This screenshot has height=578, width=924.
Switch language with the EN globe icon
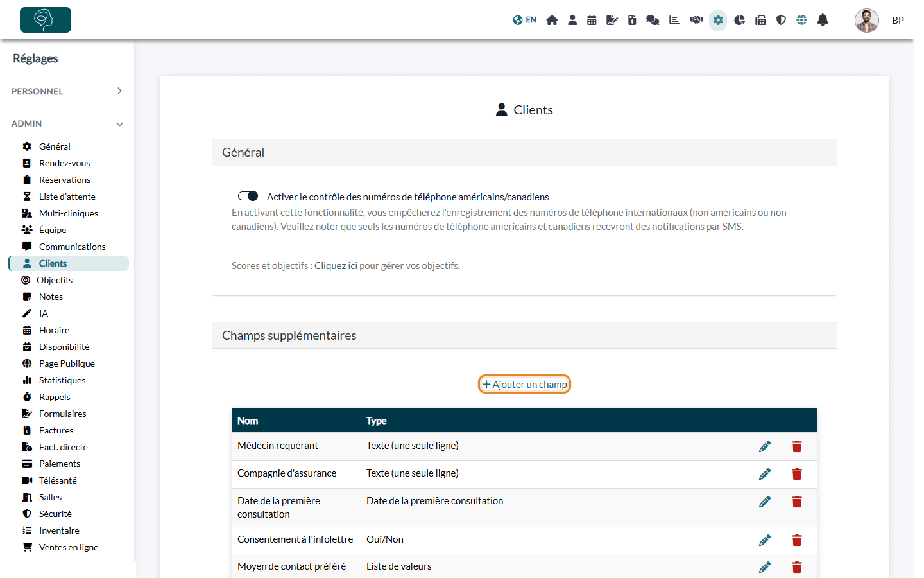point(524,20)
